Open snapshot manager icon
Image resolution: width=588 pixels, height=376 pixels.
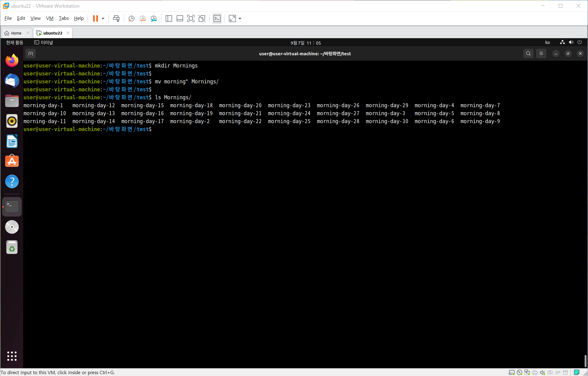click(154, 19)
